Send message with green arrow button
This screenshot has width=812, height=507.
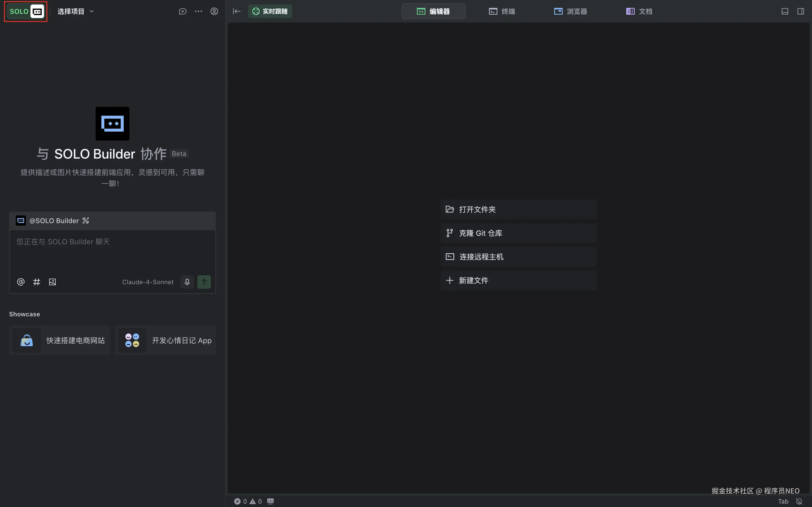(x=204, y=282)
